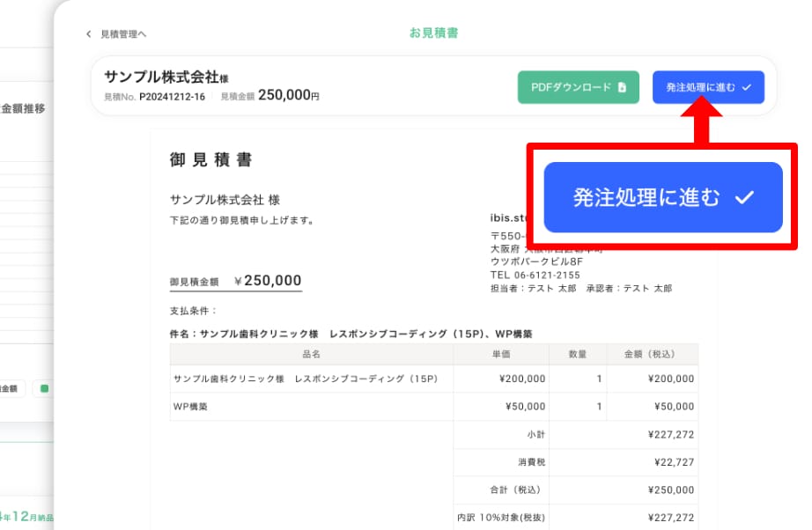Select the 合計（税込） ¥250,000 amount
Image resolution: width=812 pixels, height=530 pixels.
670,490
